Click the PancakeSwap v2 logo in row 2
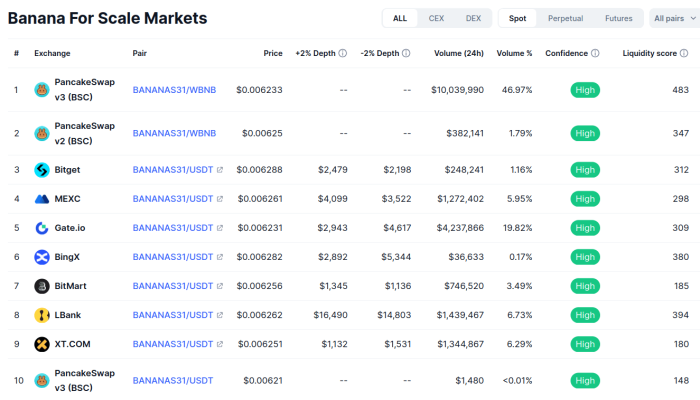 click(42, 133)
